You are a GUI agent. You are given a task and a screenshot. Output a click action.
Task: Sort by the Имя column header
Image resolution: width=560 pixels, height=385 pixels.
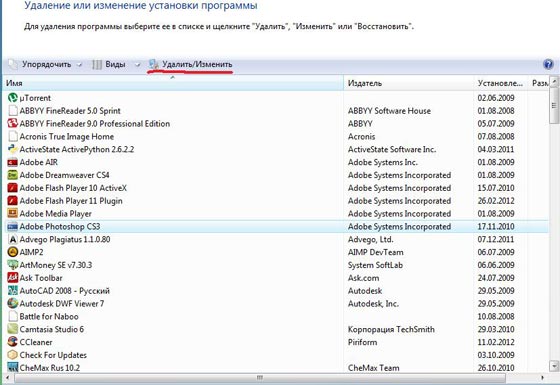173,83
